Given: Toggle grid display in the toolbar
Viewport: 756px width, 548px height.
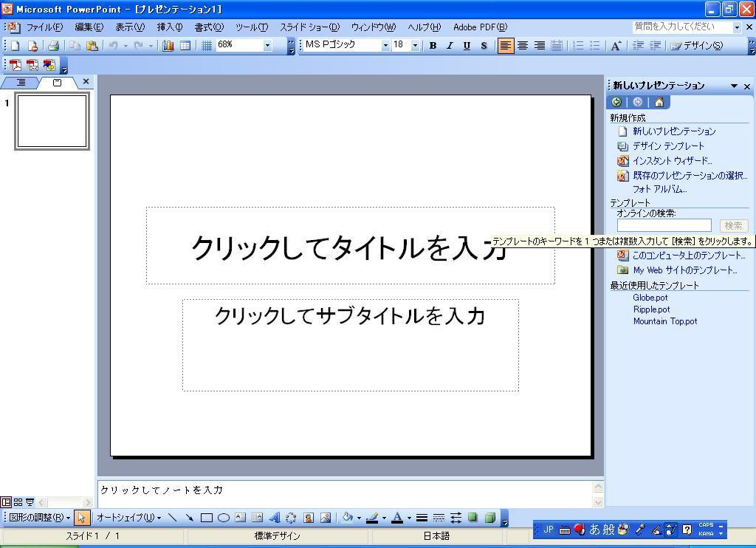Looking at the screenshot, I should (207, 46).
